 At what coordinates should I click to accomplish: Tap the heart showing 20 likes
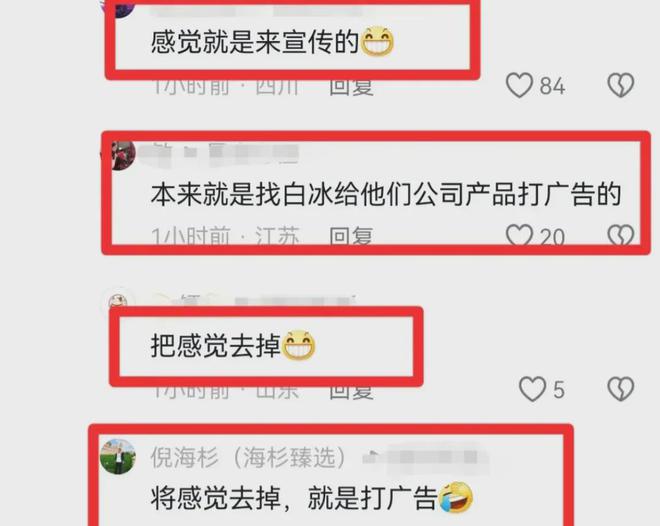coord(519,235)
